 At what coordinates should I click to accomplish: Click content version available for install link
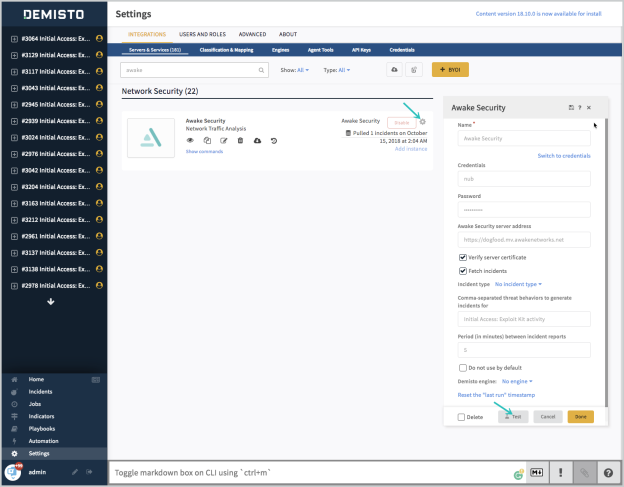tap(538, 14)
